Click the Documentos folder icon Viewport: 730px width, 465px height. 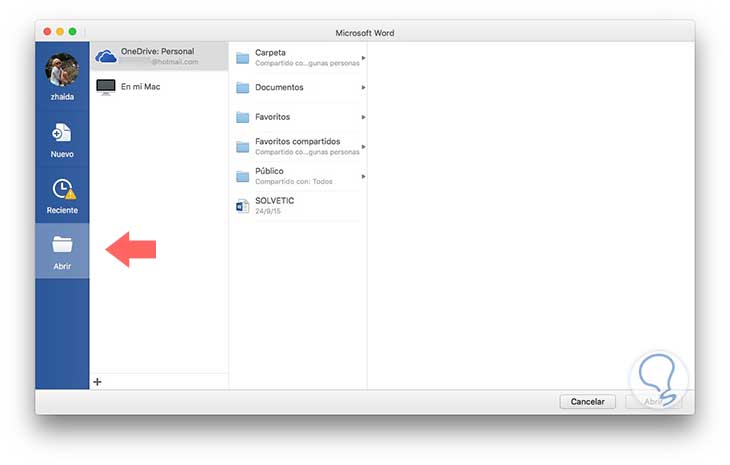243,88
